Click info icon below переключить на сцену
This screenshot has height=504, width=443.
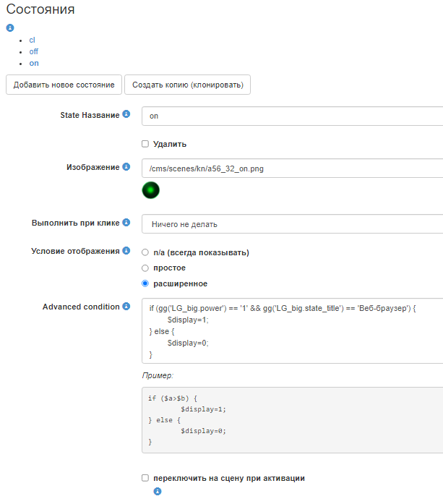(x=158, y=492)
